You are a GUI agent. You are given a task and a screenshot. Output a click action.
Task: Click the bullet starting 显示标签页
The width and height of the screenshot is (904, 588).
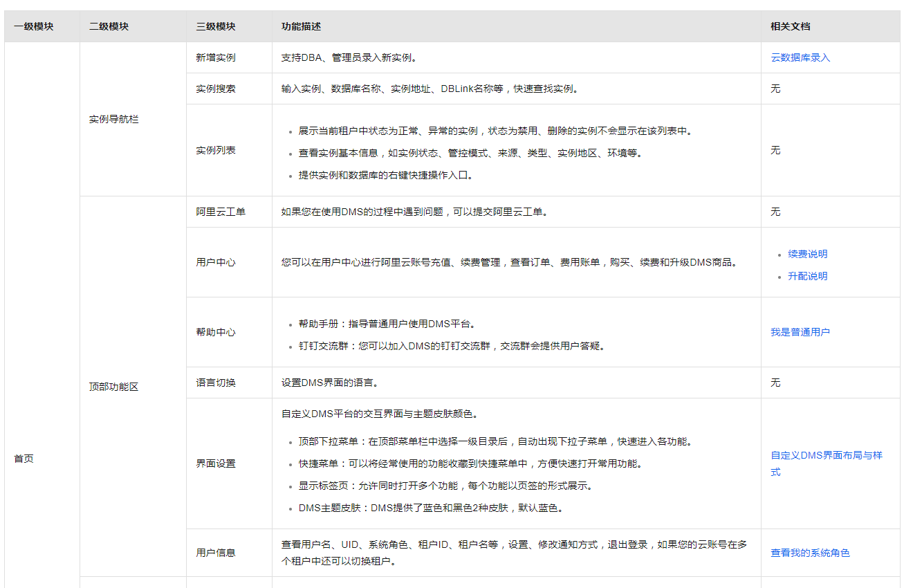[445, 486]
